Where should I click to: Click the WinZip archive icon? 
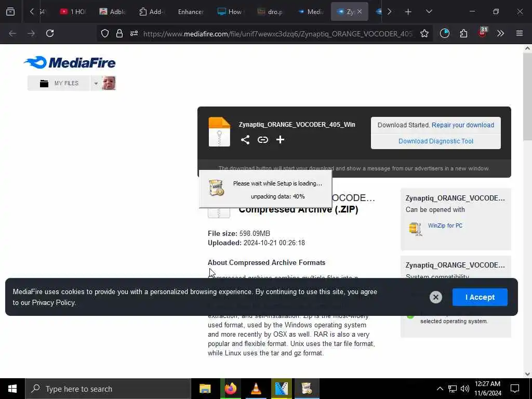click(415, 229)
